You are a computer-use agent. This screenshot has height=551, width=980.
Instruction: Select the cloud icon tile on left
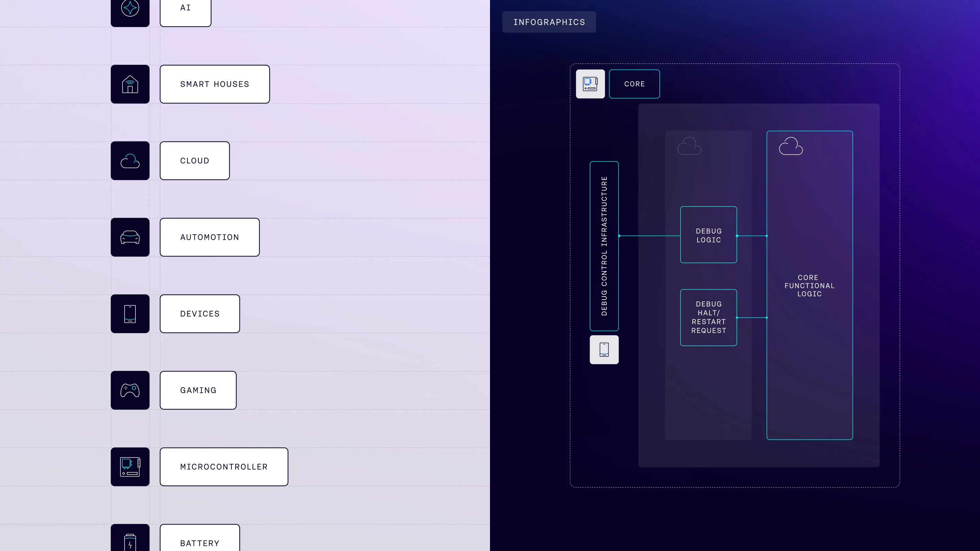(130, 161)
